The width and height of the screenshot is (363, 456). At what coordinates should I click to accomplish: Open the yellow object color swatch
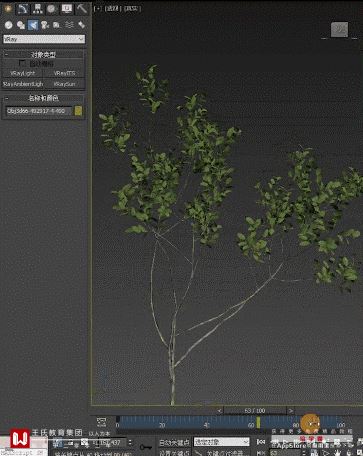pos(78,111)
